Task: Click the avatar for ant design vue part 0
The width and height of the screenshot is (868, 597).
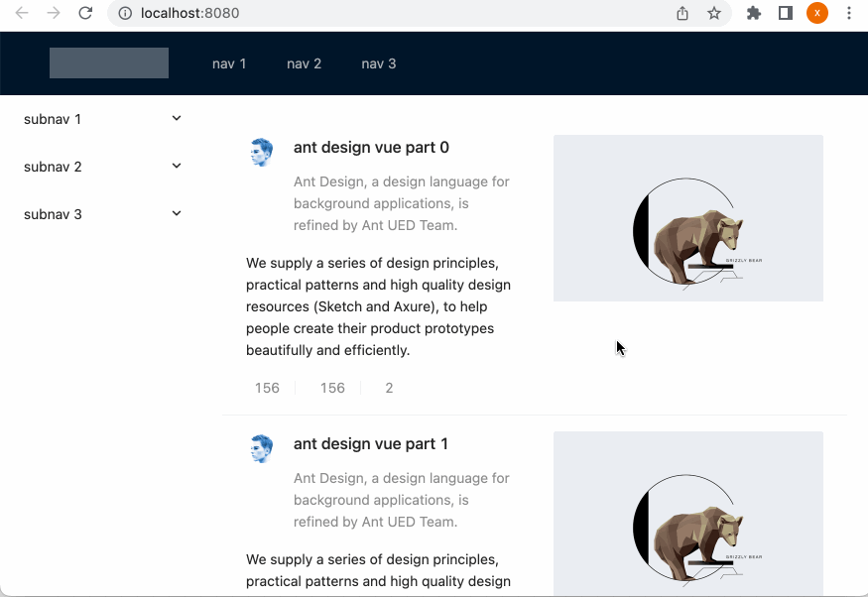Action: pos(261,152)
